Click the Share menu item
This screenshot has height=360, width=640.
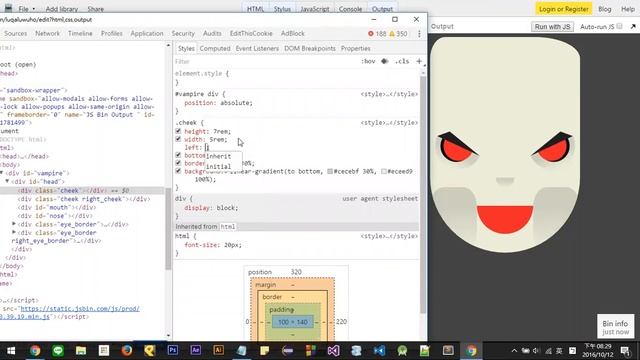(96, 9)
